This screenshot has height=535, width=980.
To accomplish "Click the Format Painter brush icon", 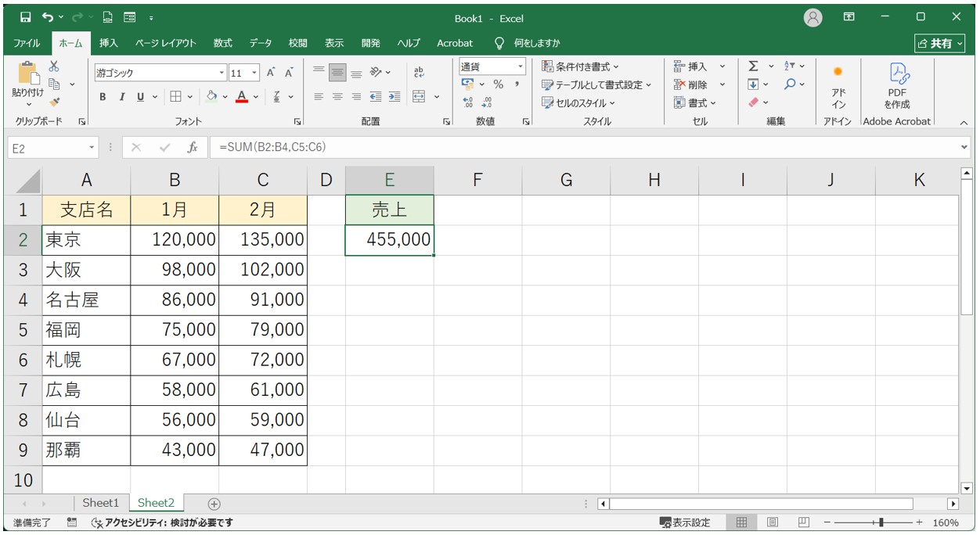I will click(x=54, y=101).
